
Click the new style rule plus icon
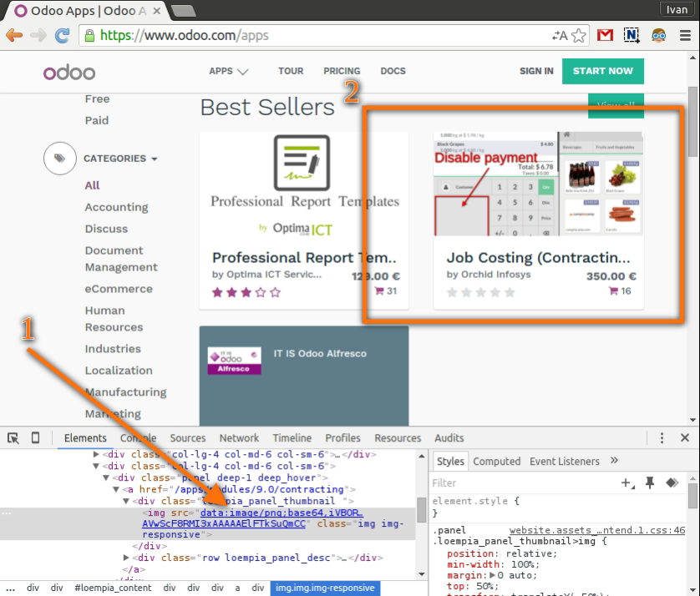(x=627, y=482)
